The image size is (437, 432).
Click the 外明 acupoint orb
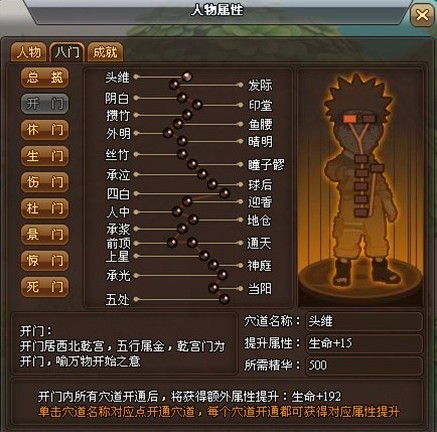168,133
